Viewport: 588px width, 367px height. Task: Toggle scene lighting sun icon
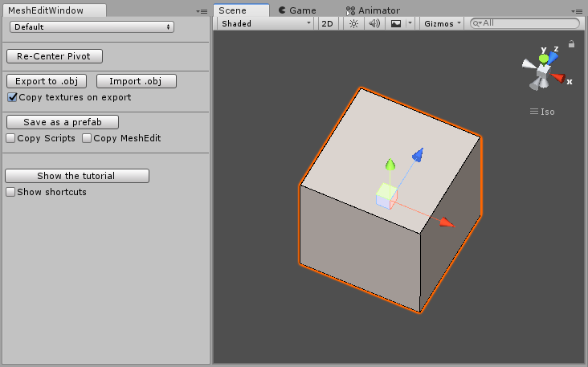tap(353, 23)
